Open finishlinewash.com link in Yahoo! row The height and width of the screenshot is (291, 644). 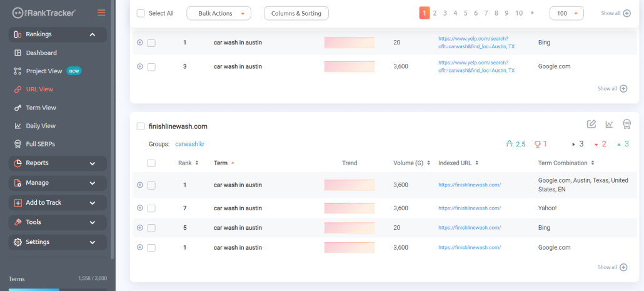click(x=470, y=208)
